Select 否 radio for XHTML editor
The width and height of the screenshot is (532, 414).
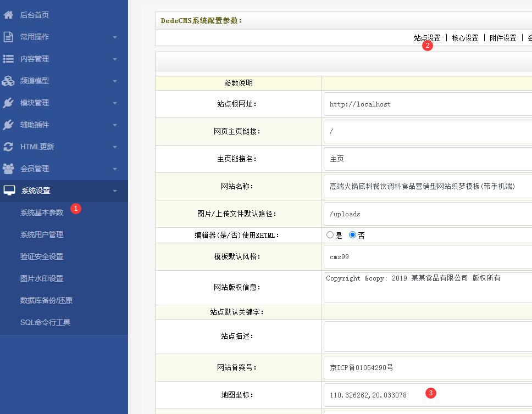point(353,235)
